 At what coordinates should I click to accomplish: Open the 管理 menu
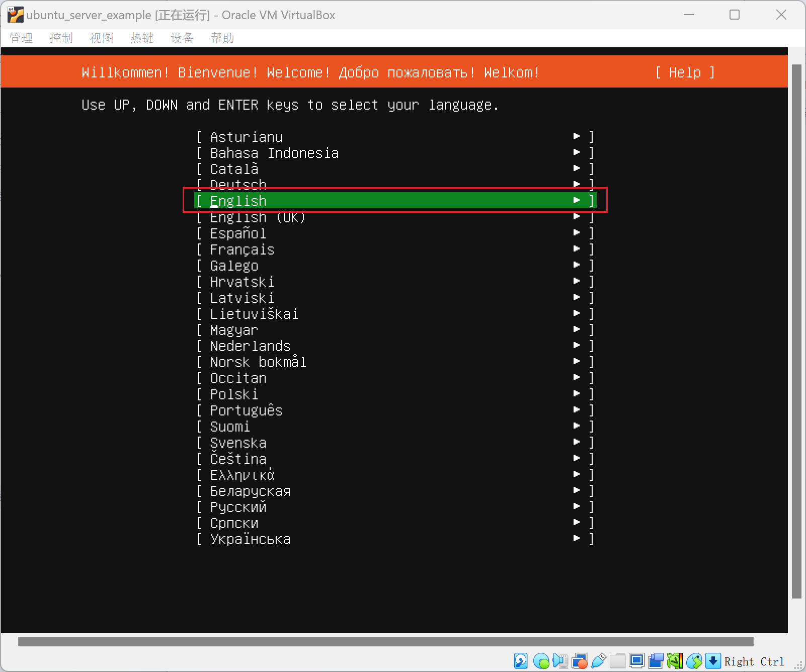[x=21, y=38]
